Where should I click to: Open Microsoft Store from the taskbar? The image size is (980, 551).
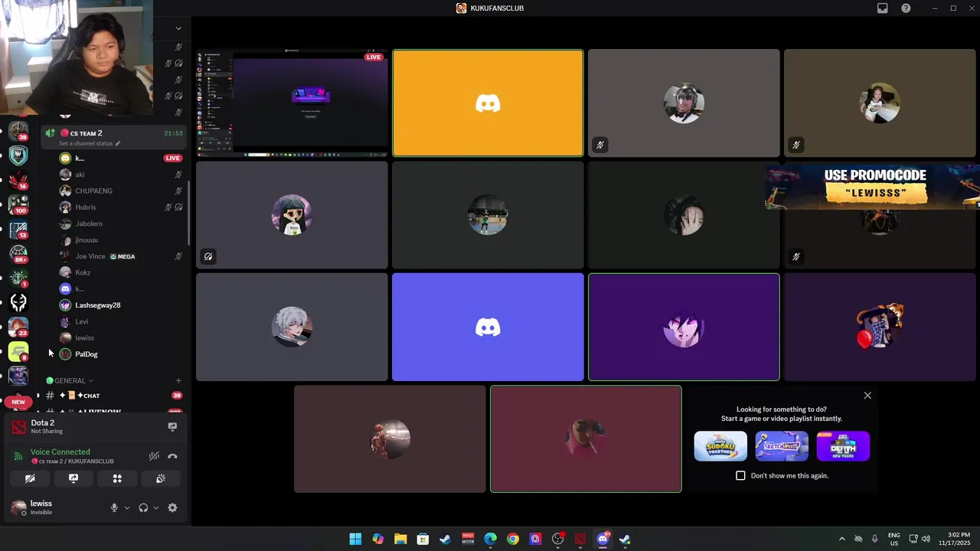(423, 539)
